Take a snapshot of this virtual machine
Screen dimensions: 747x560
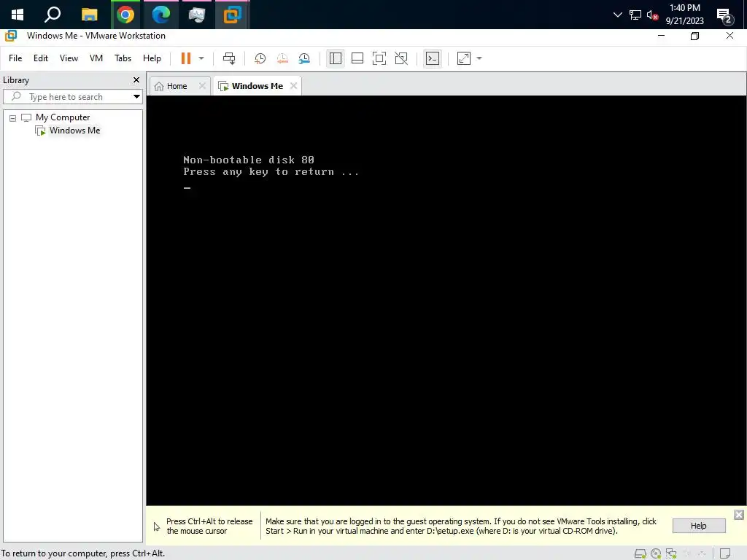(260, 58)
